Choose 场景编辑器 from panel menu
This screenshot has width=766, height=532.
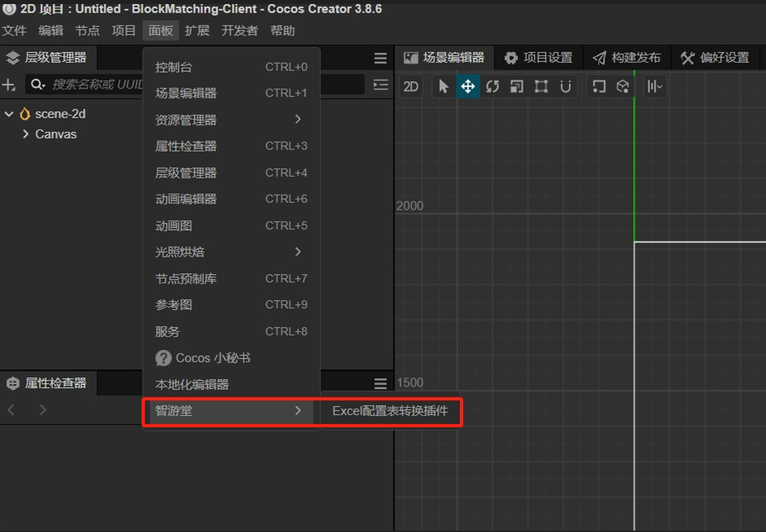coord(231,93)
